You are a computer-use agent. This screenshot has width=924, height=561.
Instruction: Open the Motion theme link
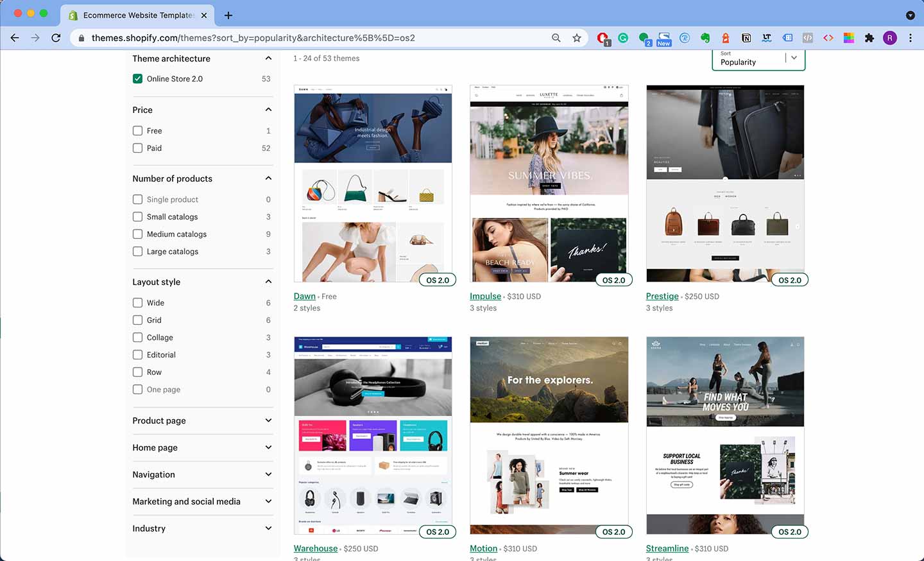(483, 549)
